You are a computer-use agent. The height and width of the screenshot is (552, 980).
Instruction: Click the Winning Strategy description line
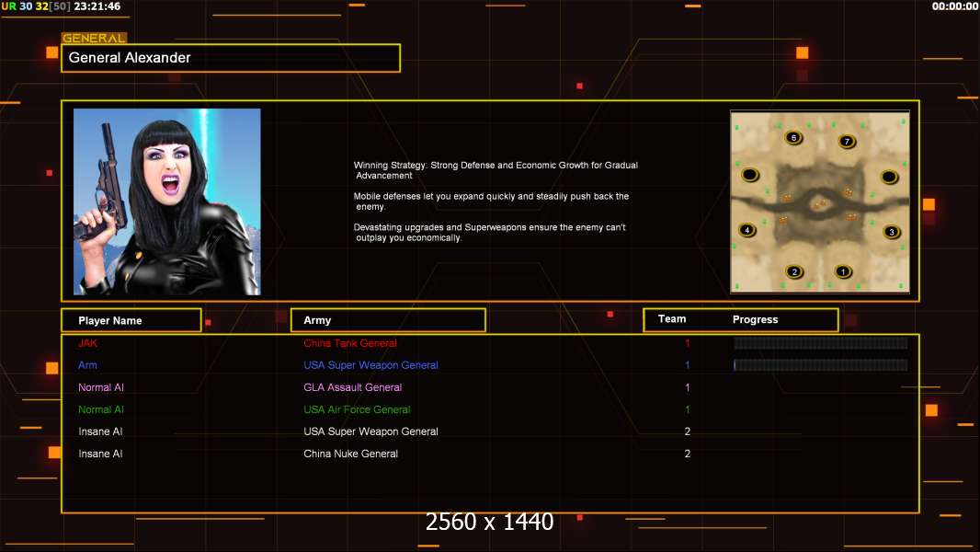pos(496,170)
